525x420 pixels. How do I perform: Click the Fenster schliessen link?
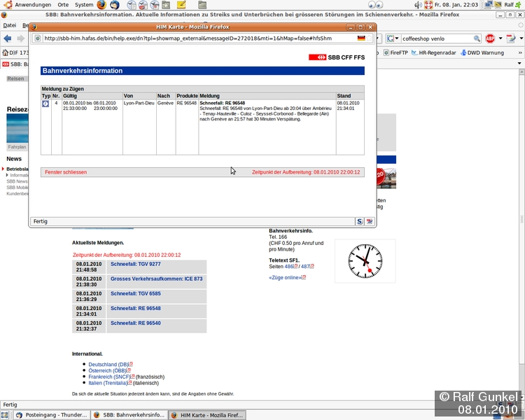[x=66, y=171]
